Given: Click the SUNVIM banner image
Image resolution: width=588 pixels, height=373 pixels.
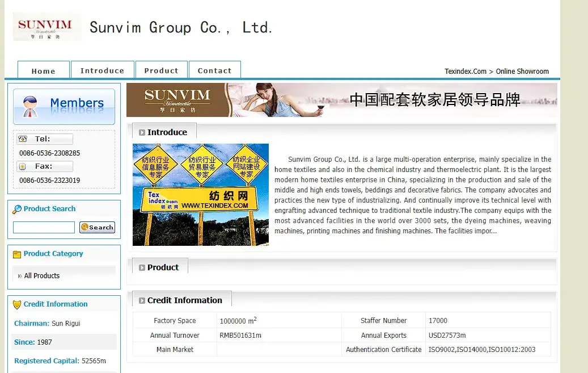Looking at the screenshot, I should coord(341,100).
